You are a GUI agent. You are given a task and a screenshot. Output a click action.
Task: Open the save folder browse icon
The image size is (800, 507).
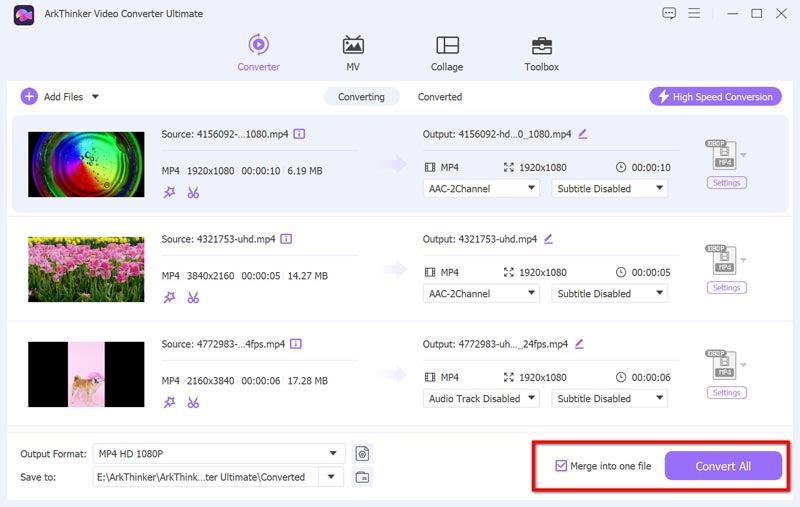362,477
